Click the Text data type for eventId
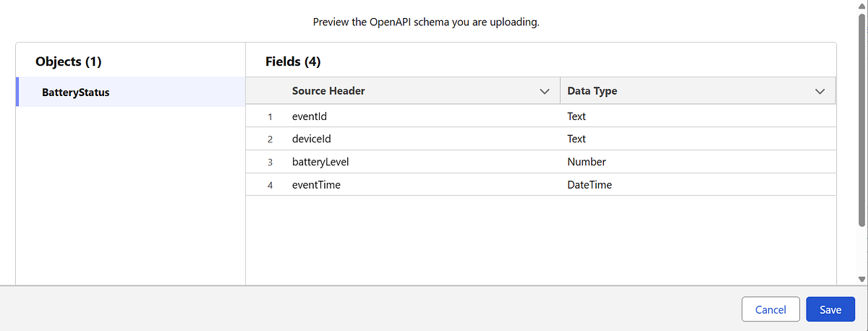The width and height of the screenshot is (868, 331). click(576, 116)
